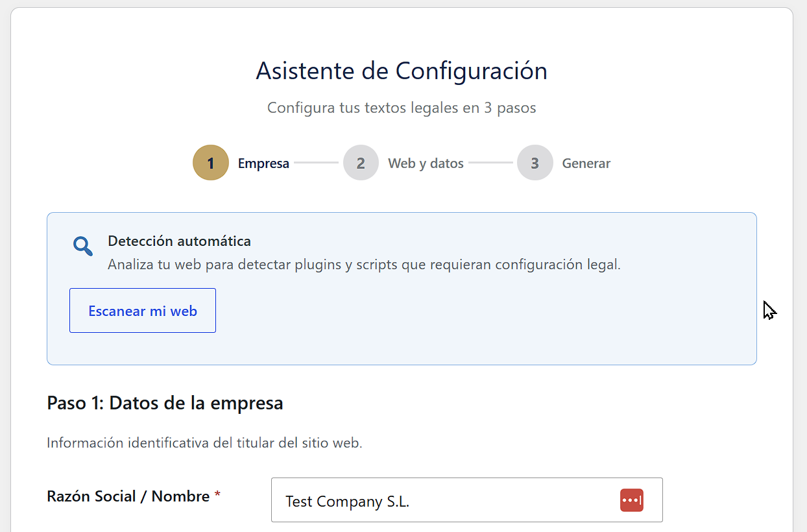Screen dimensions: 807x532
Task: Click the Detección automática title
Action: click(179, 241)
